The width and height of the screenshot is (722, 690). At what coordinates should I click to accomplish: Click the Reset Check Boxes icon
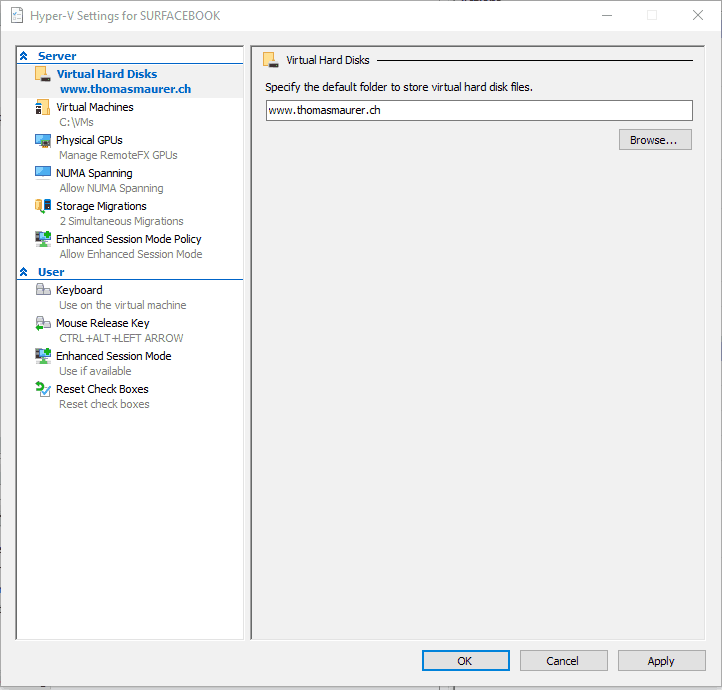pyautogui.click(x=43, y=389)
